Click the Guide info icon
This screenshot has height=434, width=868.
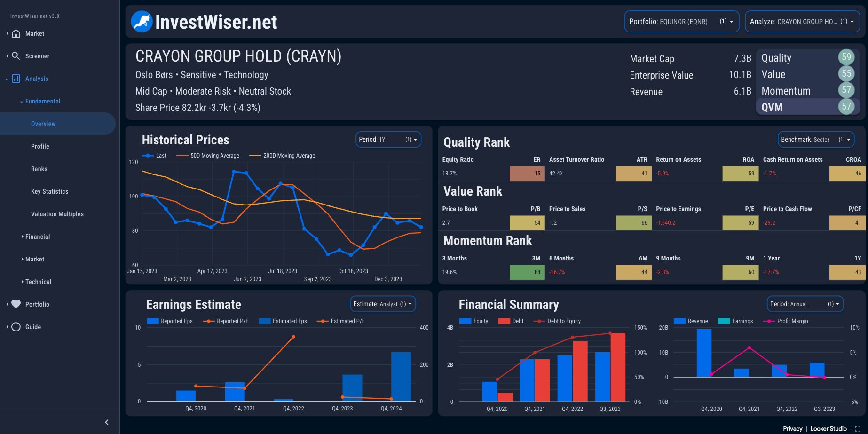click(16, 327)
